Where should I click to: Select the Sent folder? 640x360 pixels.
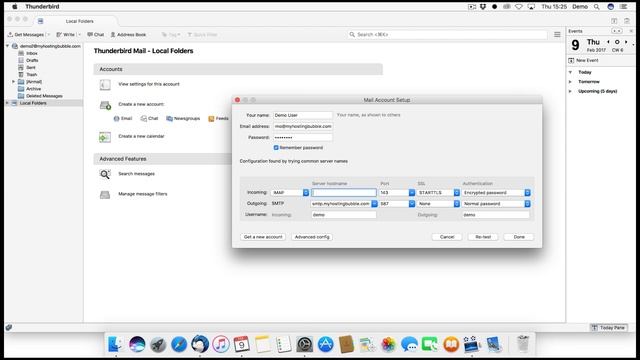click(x=31, y=67)
